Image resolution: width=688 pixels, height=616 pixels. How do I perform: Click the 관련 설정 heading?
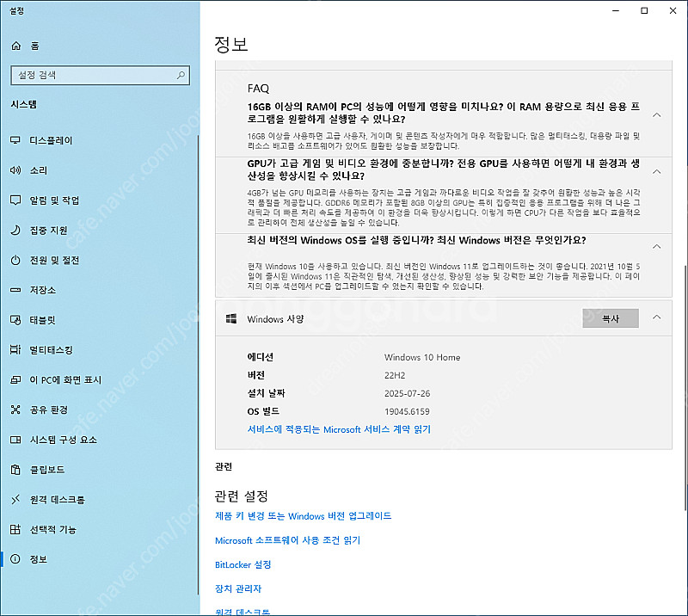[241, 496]
